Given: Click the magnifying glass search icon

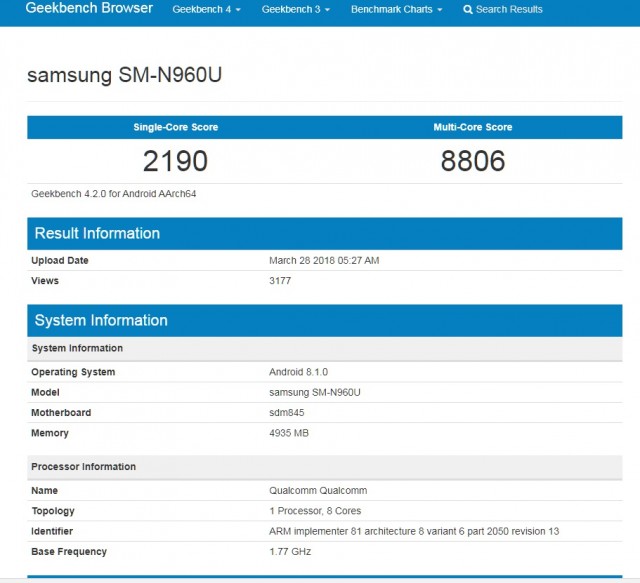Looking at the screenshot, I should 468,10.
